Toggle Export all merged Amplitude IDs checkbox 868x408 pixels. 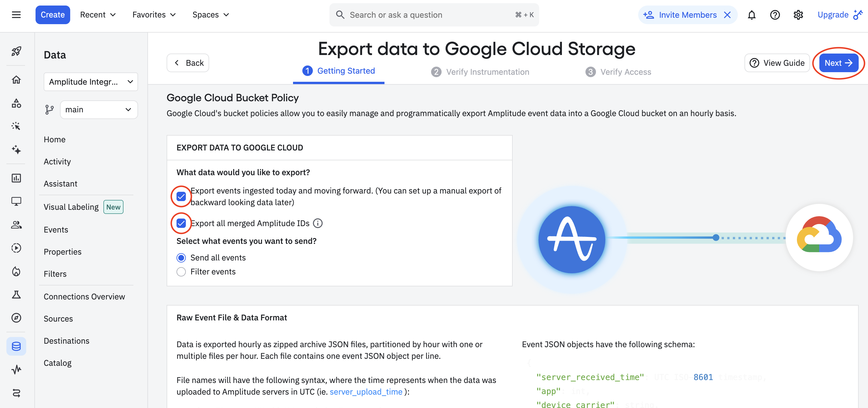[x=181, y=223]
